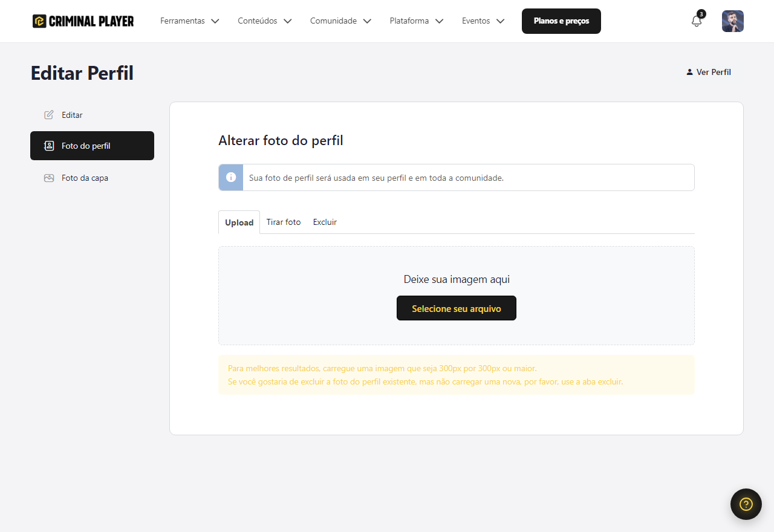Screen dimensions: 774x532
Task: Select the Editar sidebar item
Action: 92,115
